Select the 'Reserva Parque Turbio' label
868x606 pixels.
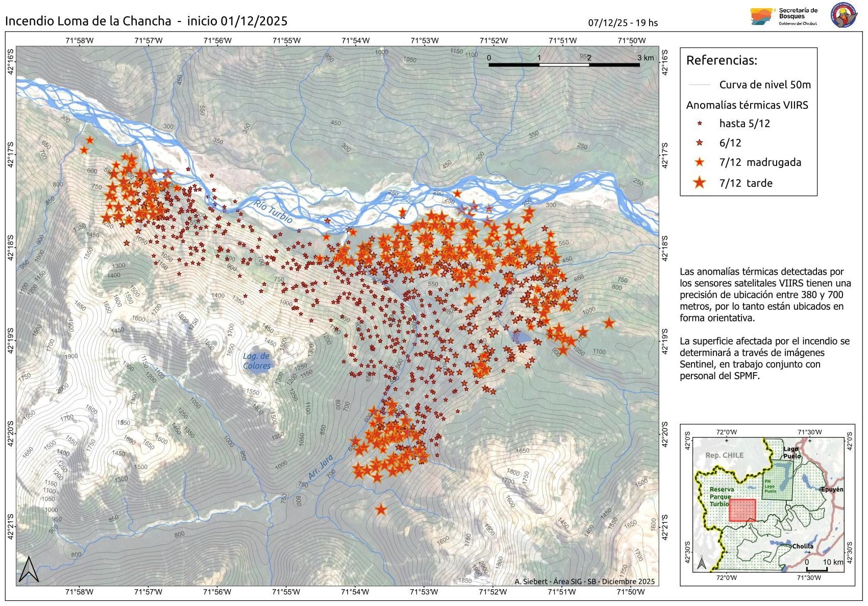[x=721, y=495]
